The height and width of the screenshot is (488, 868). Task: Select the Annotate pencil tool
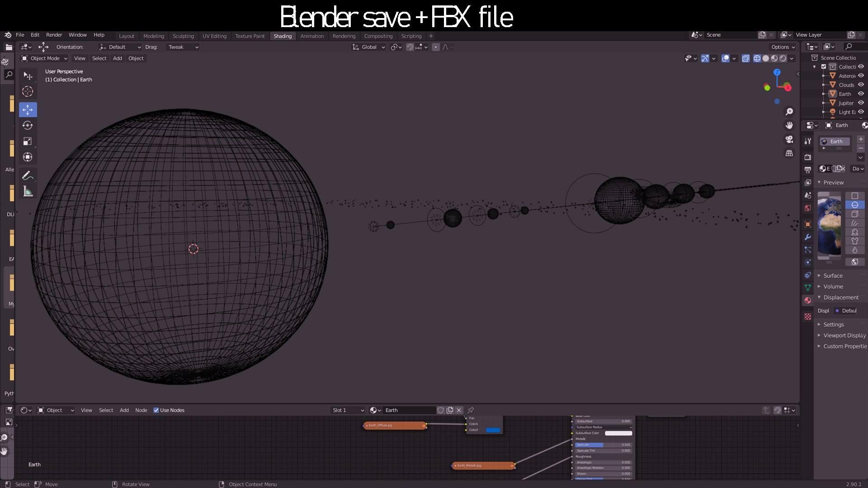point(28,175)
